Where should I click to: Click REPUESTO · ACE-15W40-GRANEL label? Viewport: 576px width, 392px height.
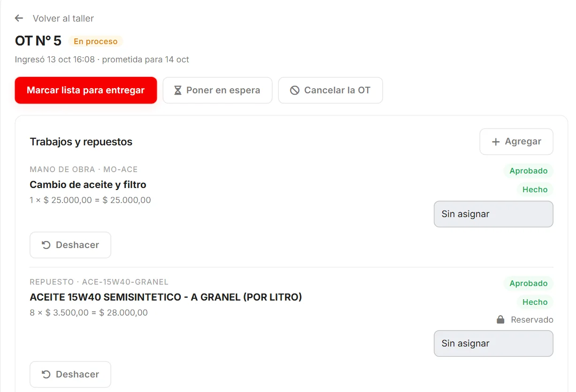coord(99,282)
